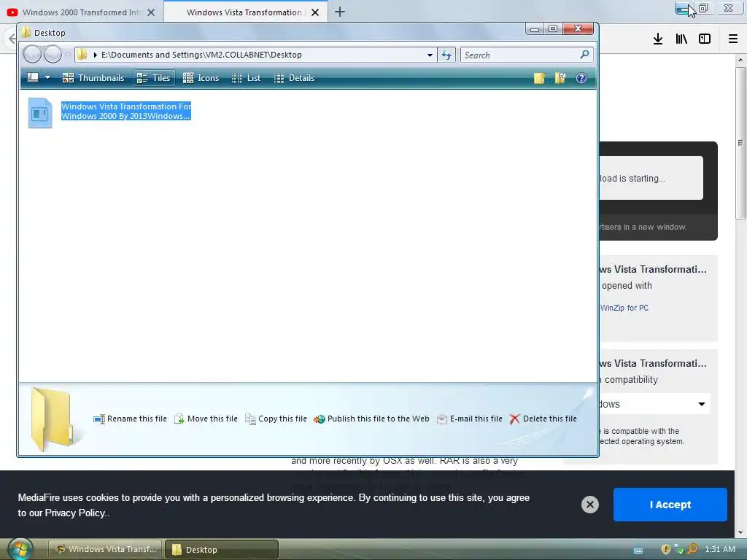Click the Explorer back button
Image resolution: width=747 pixels, height=560 pixels.
point(32,54)
